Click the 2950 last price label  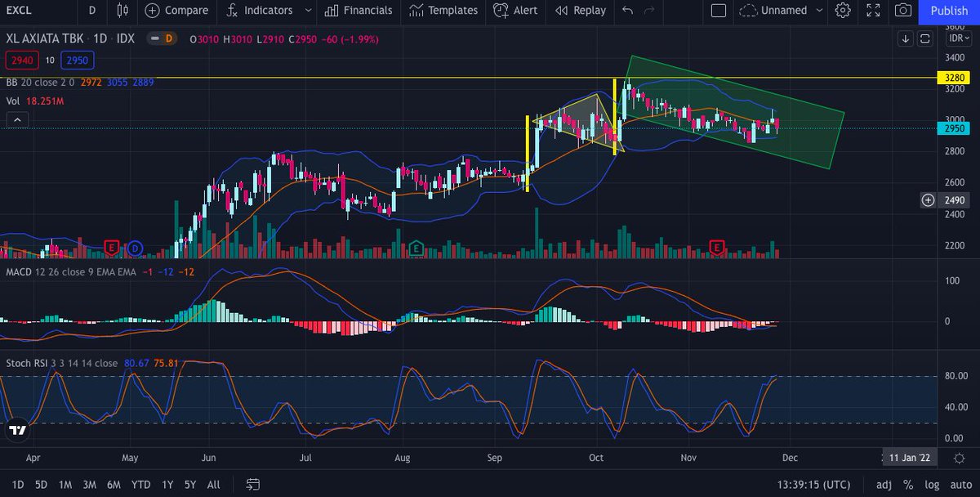pyautogui.click(x=955, y=128)
